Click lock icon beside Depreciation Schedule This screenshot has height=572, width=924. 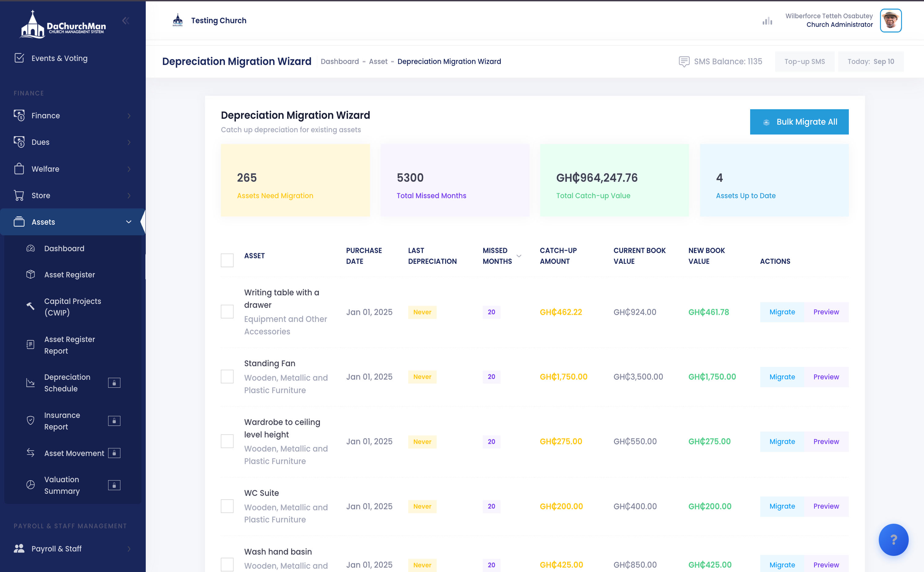(x=114, y=383)
